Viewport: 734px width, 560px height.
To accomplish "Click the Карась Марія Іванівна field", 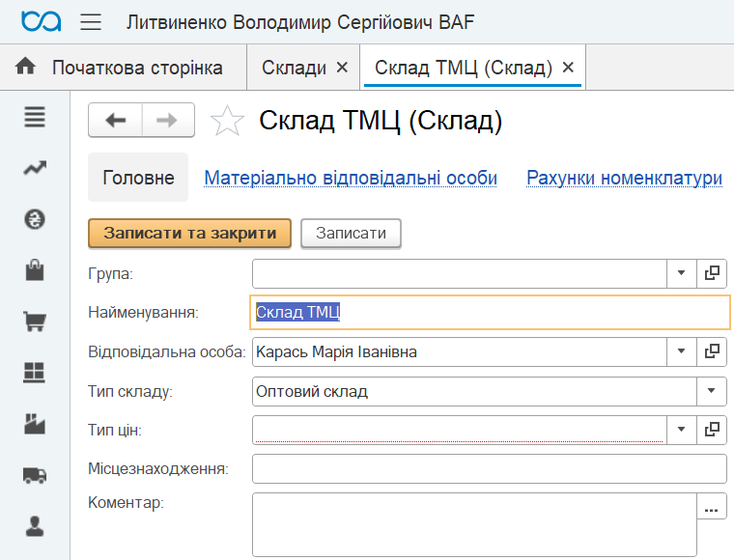I will pyautogui.click(x=460, y=351).
